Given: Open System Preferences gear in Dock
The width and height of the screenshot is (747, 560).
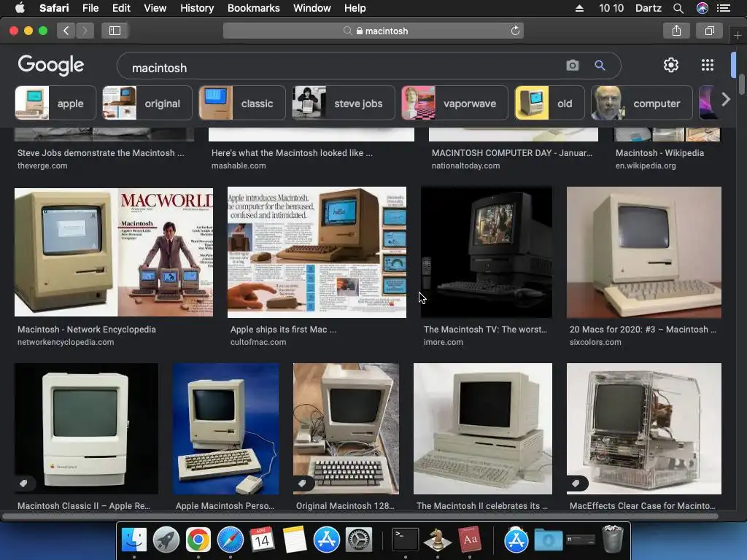Looking at the screenshot, I should pos(358,540).
